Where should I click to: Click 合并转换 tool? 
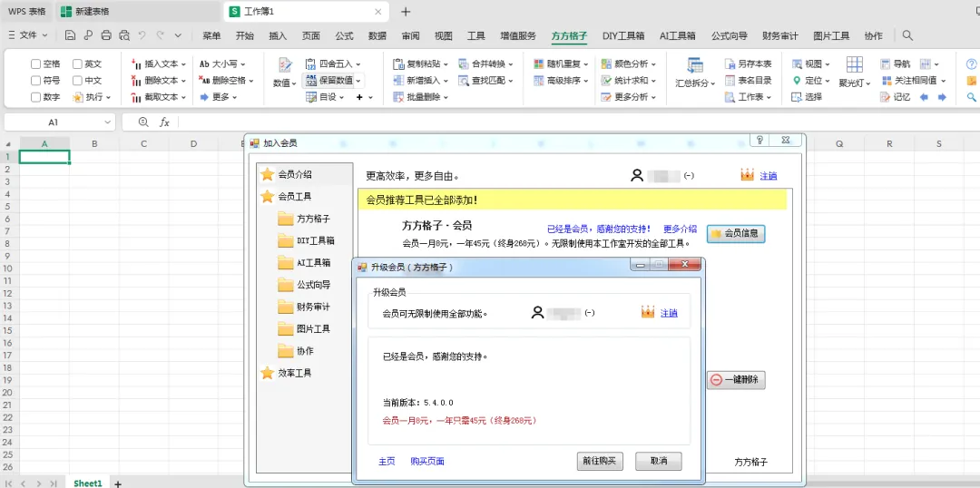[486, 63]
